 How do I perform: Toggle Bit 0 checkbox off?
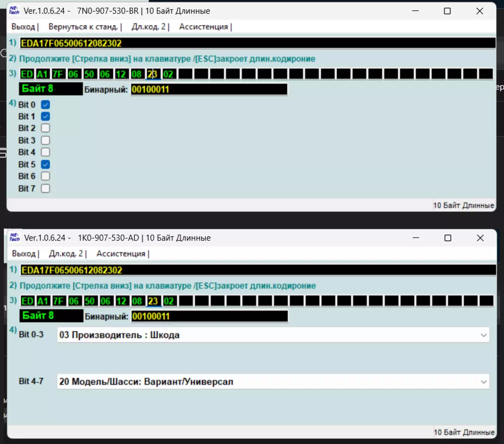(45, 104)
